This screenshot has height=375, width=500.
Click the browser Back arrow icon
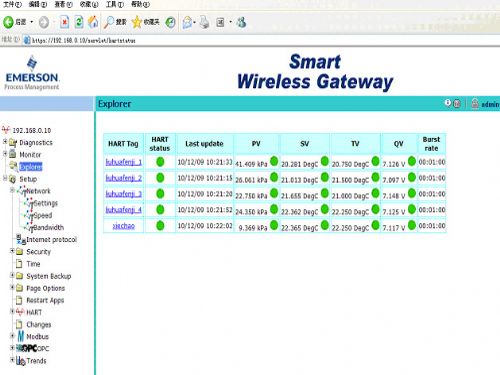click(9, 22)
